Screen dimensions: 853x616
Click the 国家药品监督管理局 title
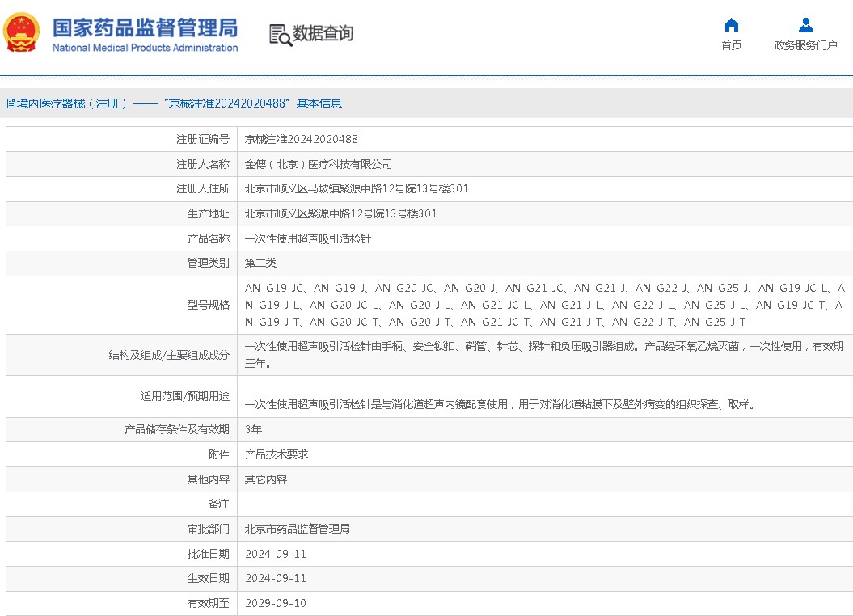click(x=146, y=27)
